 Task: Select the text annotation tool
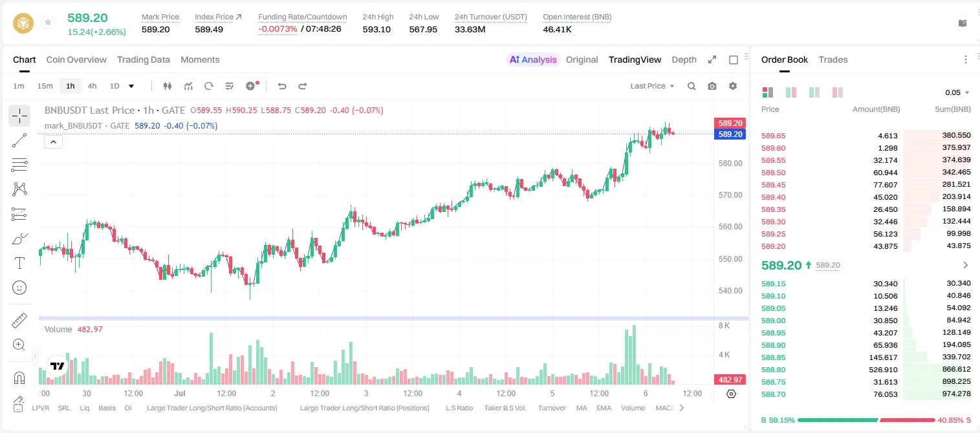(19, 263)
